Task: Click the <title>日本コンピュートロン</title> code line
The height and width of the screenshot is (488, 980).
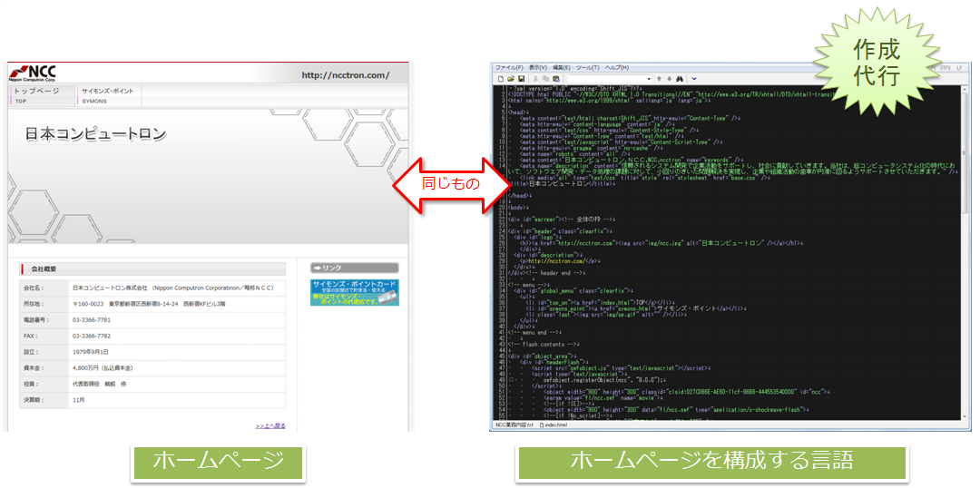Action: click(562, 184)
